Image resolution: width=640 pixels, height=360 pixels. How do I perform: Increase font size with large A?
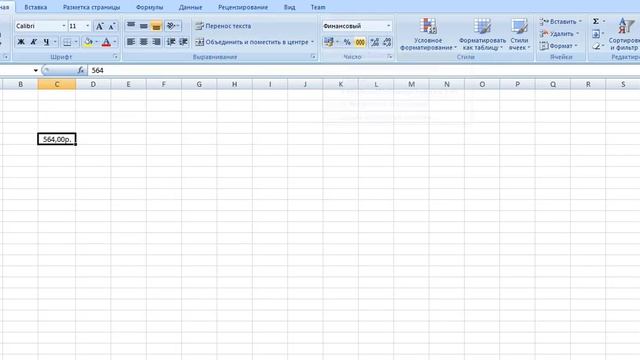[x=99, y=26]
